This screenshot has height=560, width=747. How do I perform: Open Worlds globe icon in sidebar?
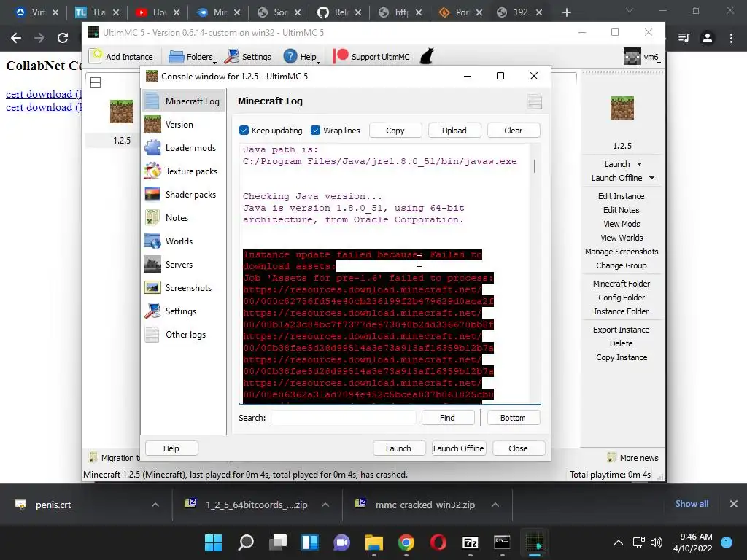(152, 241)
